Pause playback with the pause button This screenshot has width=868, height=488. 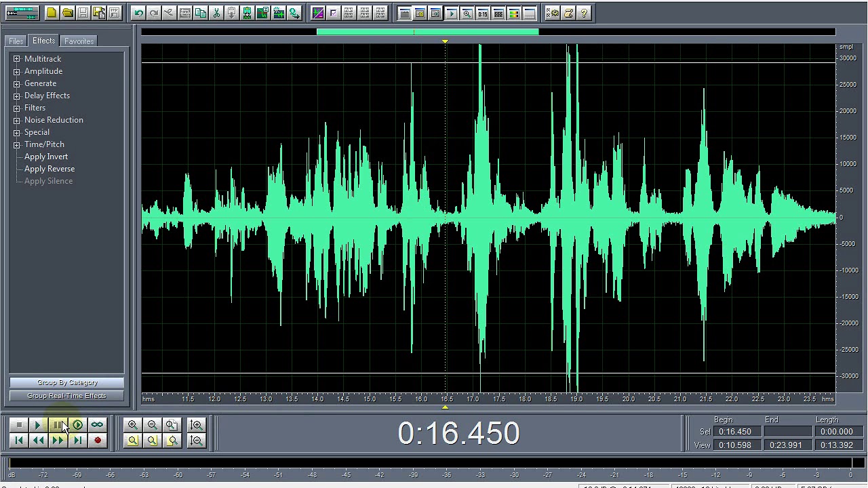pyautogui.click(x=58, y=425)
